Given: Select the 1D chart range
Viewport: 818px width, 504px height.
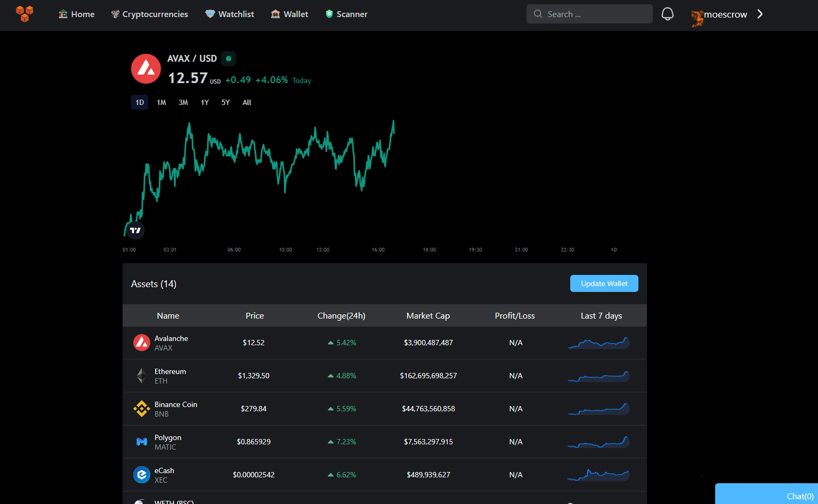Looking at the screenshot, I should click(x=140, y=102).
